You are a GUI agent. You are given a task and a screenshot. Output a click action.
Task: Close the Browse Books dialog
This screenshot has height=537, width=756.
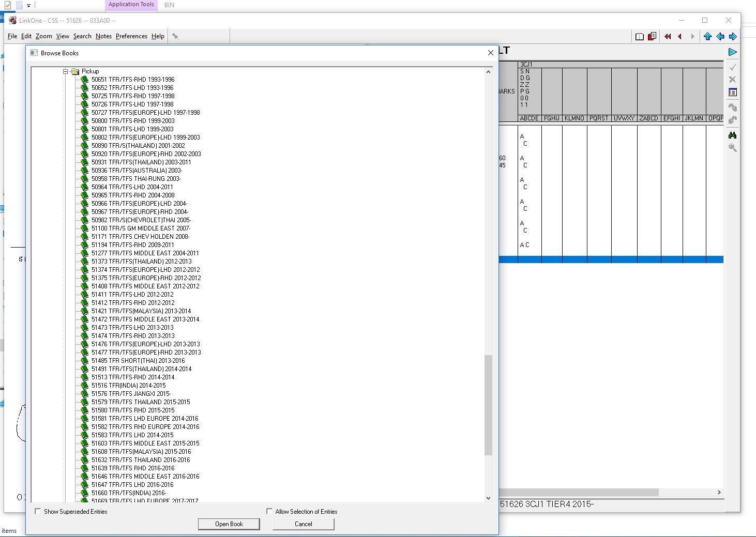(x=491, y=53)
